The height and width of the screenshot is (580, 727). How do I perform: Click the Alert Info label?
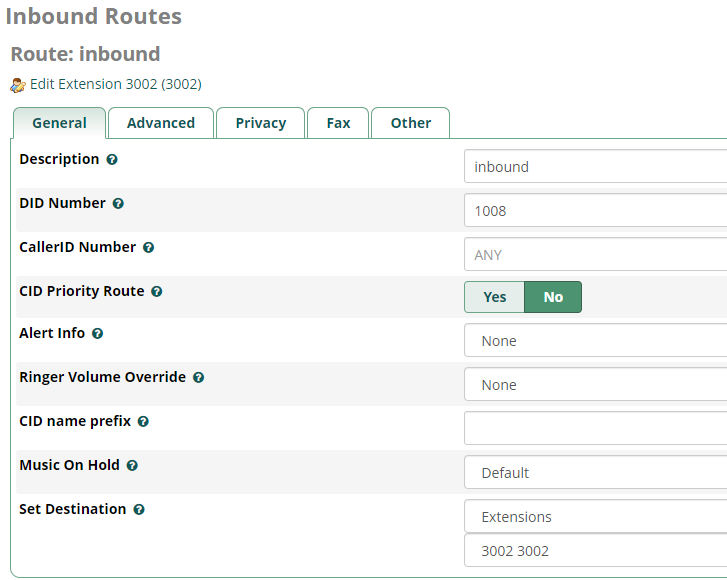(52, 333)
